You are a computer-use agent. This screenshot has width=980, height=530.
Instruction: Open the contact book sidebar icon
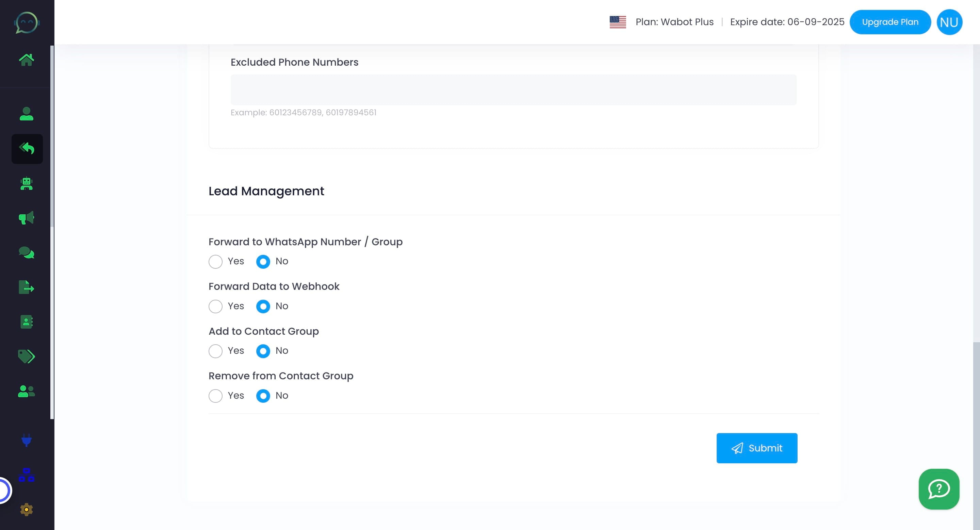click(x=26, y=322)
